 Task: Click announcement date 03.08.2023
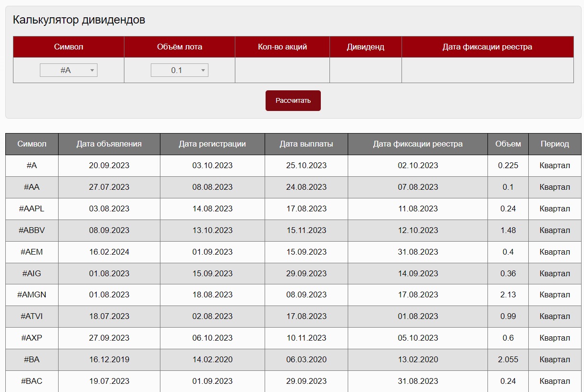pos(109,209)
